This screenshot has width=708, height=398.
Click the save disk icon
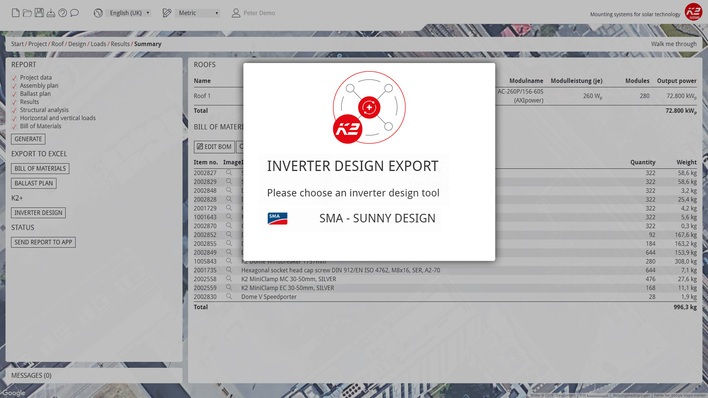[39, 13]
